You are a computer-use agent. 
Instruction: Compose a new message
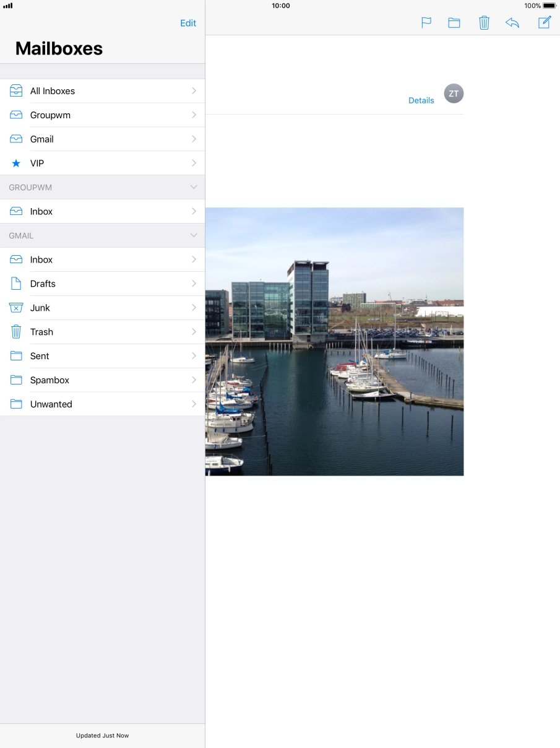tap(544, 23)
